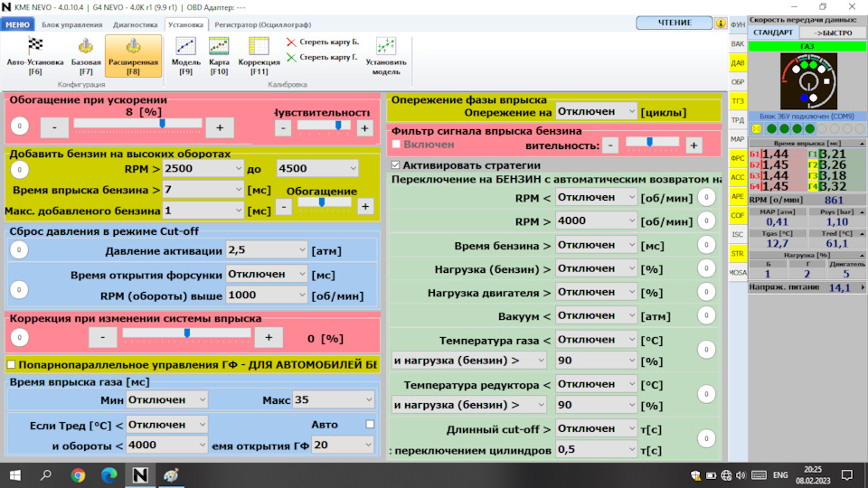
Task: Start Авто-Установка [F6] calibration
Action: [x=35, y=56]
